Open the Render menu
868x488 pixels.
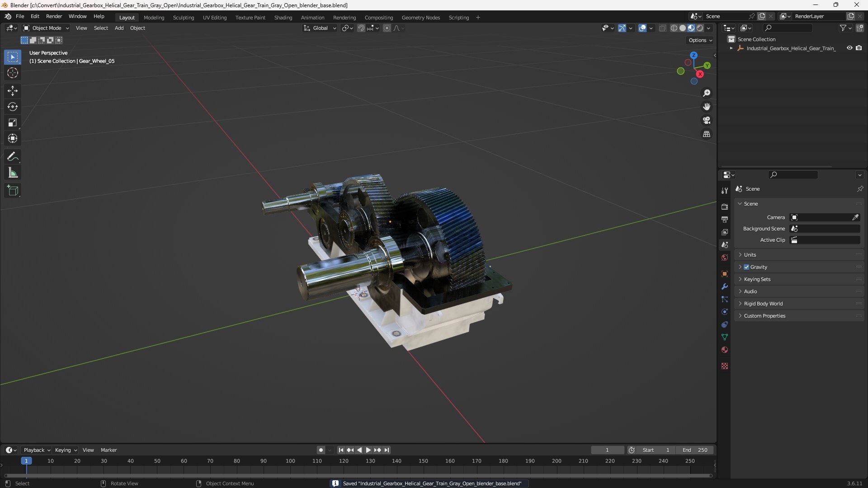point(54,16)
